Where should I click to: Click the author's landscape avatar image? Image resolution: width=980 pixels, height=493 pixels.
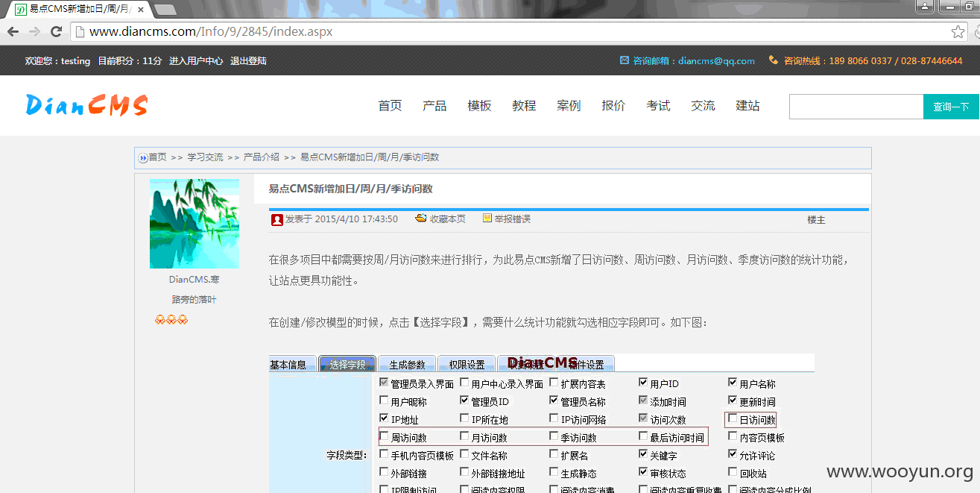point(195,223)
